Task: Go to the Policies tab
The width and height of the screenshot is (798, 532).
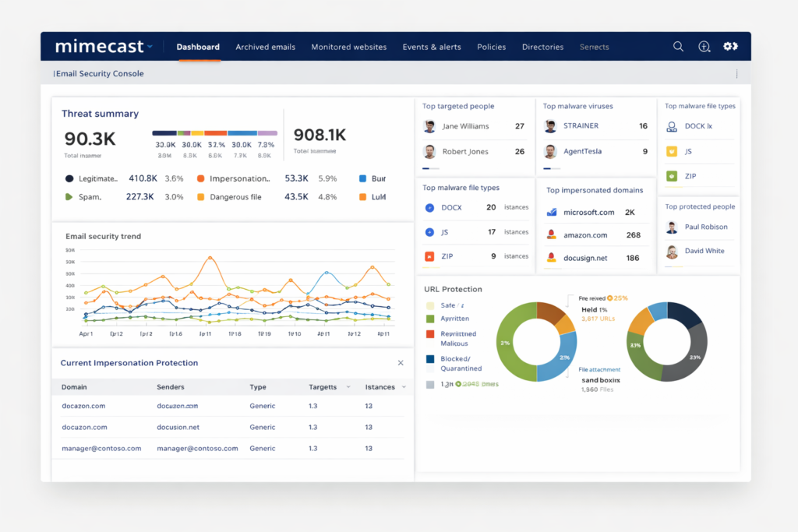Action: click(491, 47)
